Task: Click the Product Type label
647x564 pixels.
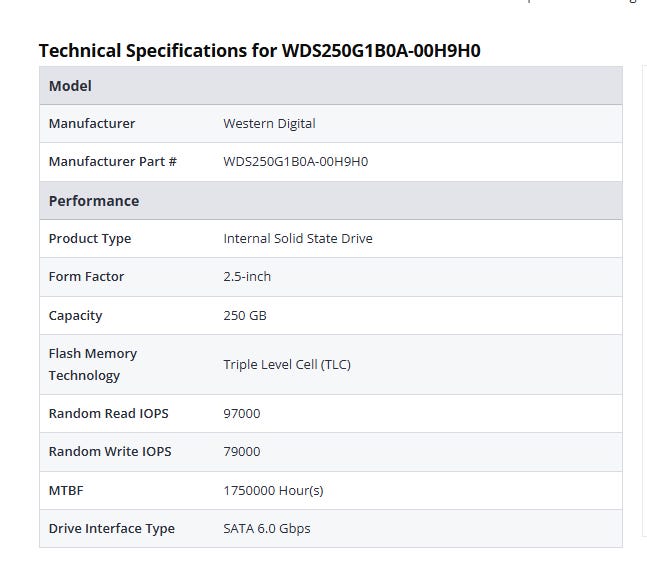Action: coord(90,239)
